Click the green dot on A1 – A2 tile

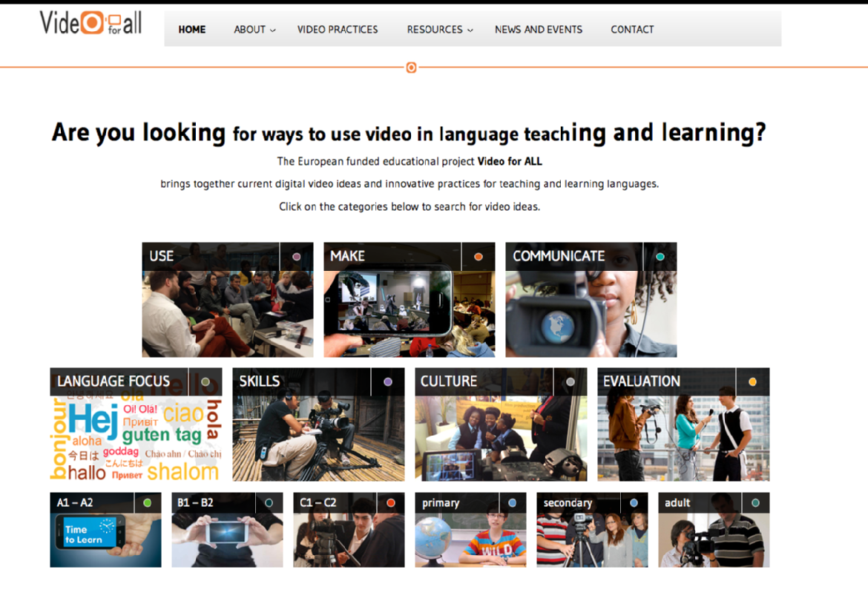[x=147, y=503]
